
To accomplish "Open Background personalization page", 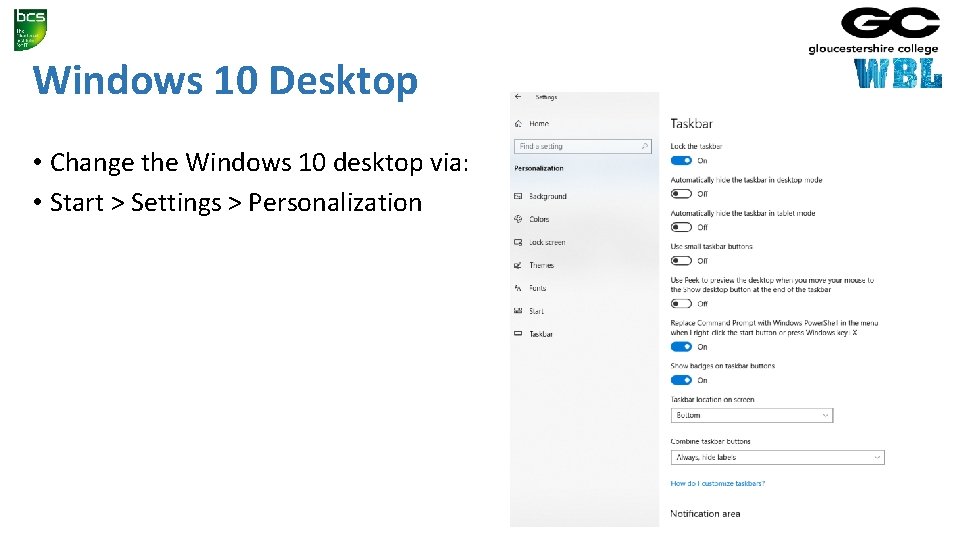I will point(548,197).
